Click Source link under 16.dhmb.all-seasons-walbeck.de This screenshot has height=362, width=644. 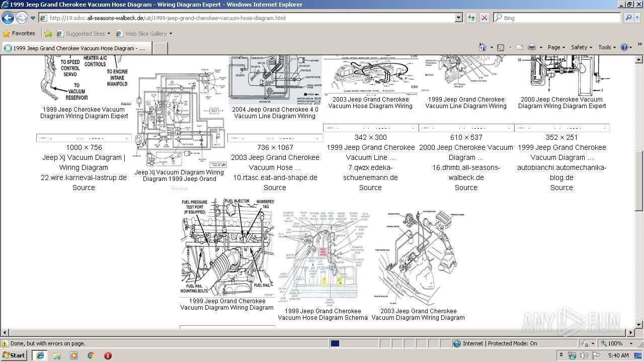pos(466,188)
